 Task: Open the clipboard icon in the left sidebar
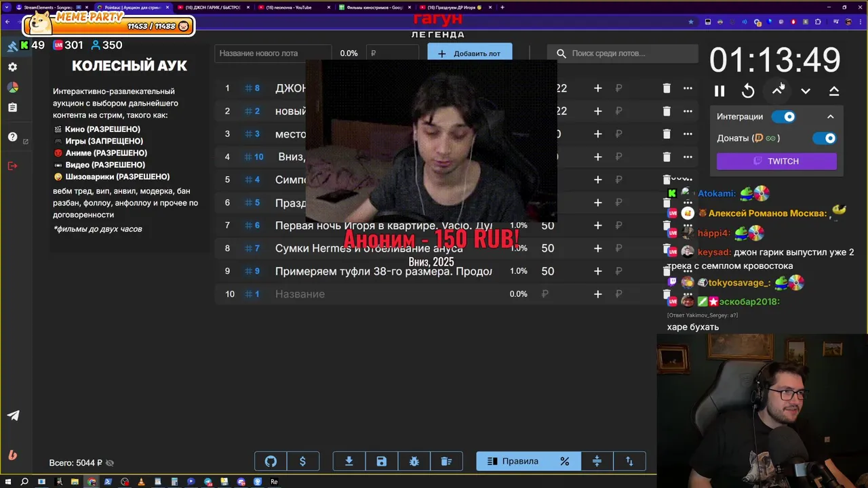12,108
